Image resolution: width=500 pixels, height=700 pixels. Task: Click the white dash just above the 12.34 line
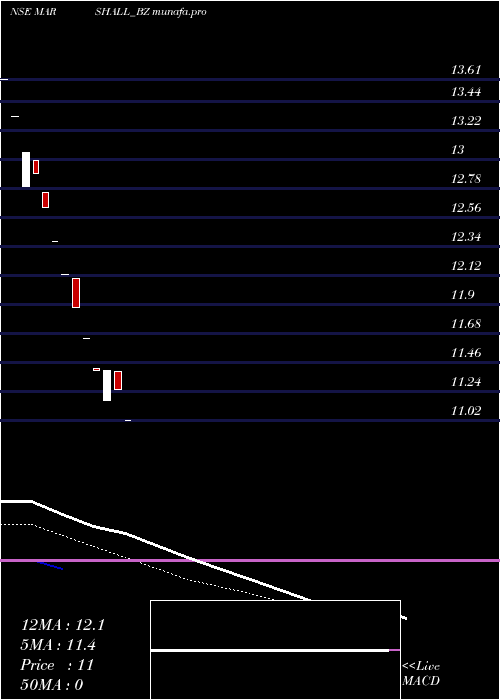(x=55, y=242)
